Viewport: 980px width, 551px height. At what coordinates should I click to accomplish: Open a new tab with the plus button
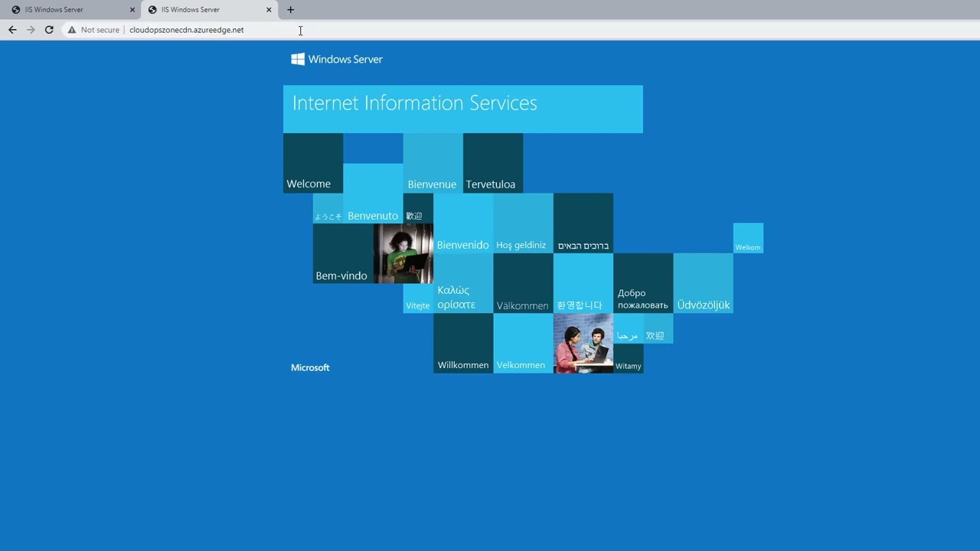click(x=290, y=10)
